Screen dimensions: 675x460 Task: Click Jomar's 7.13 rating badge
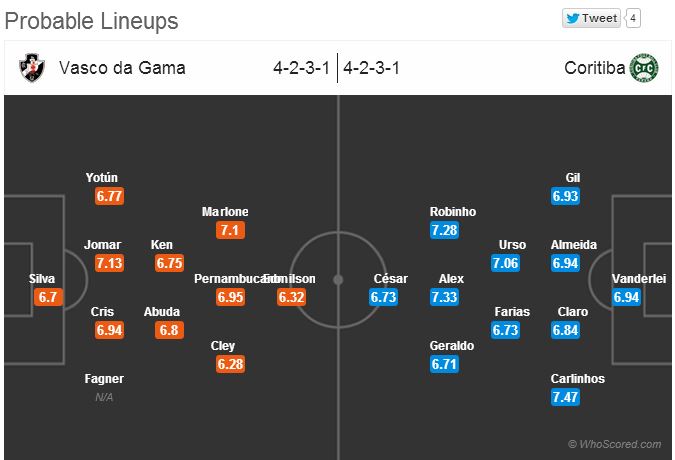(109, 263)
